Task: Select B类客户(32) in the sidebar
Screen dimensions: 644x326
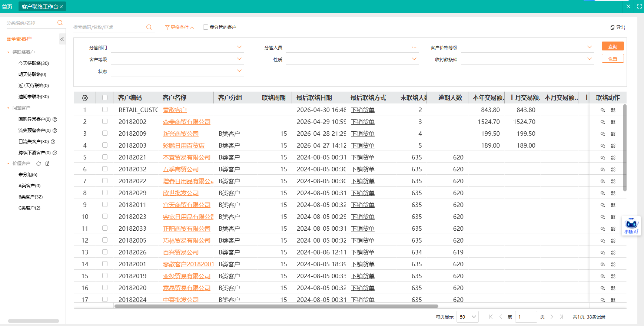Action: click(x=31, y=197)
